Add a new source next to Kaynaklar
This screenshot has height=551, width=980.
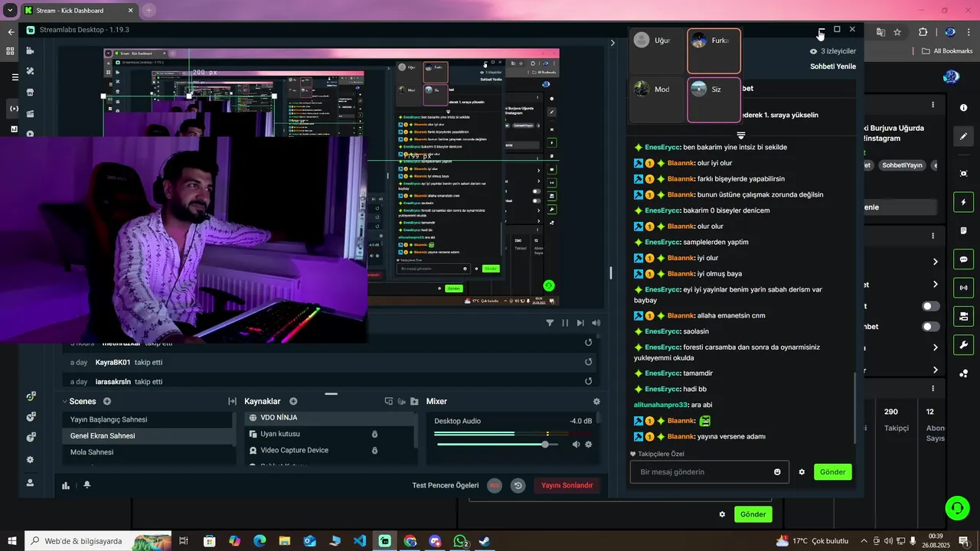[293, 401]
